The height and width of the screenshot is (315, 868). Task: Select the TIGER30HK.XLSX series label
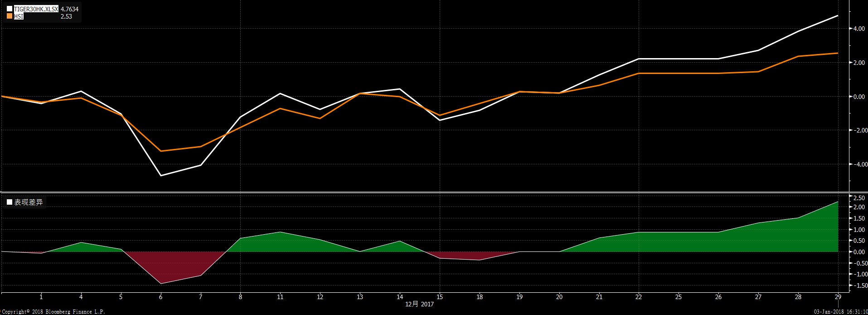[36, 9]
